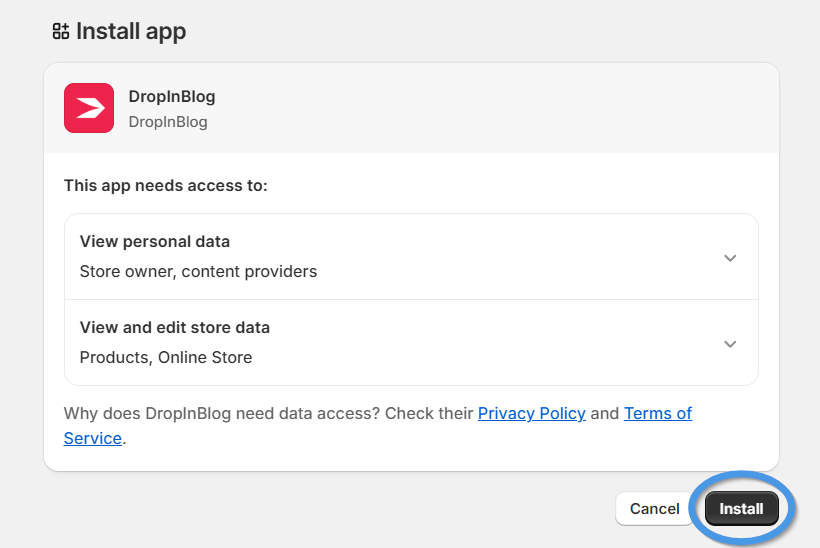Click the "View personal data" title
The height and width of the screenshot is (548, 820).
click(x=155, y=242)
